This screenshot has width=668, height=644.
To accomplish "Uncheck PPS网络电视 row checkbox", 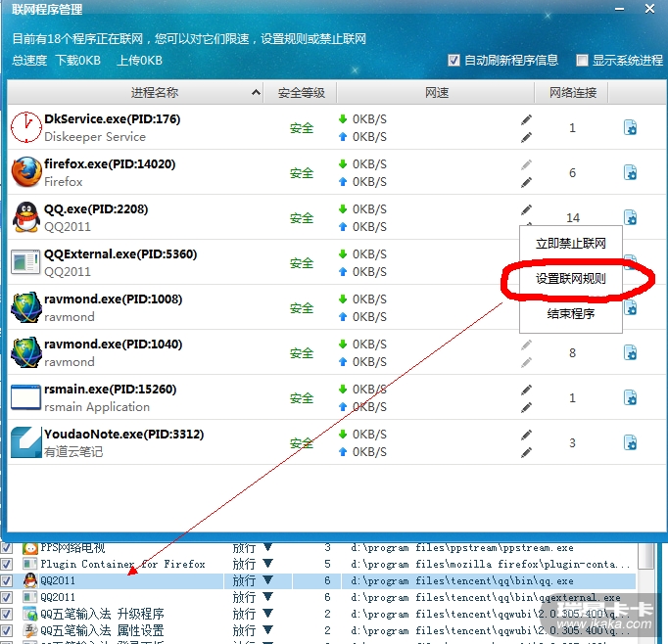I will point(7,548).
